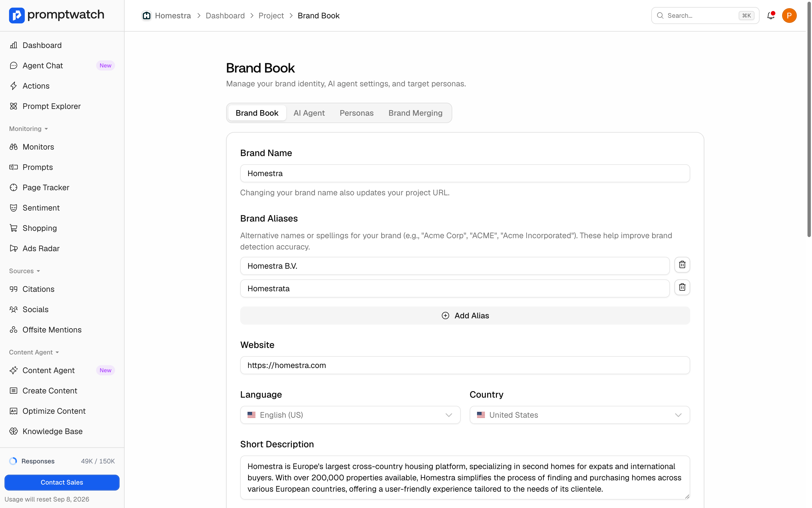Go to Project breadcrumb link
Screen dimensions: 812x508
[x=271, y=16]
